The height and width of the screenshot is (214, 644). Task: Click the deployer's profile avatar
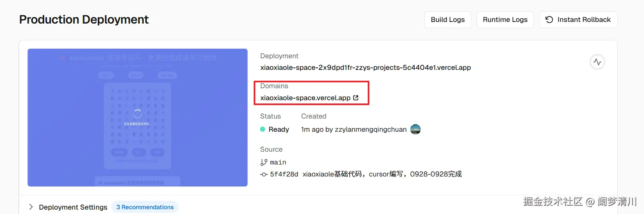click(x=416, y=129)
